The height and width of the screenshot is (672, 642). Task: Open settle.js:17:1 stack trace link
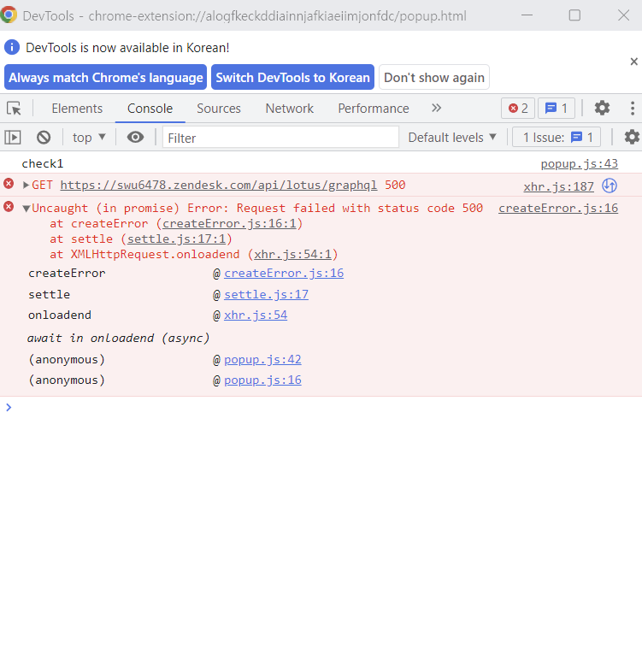pyautogui.click(x=176, y=239)
